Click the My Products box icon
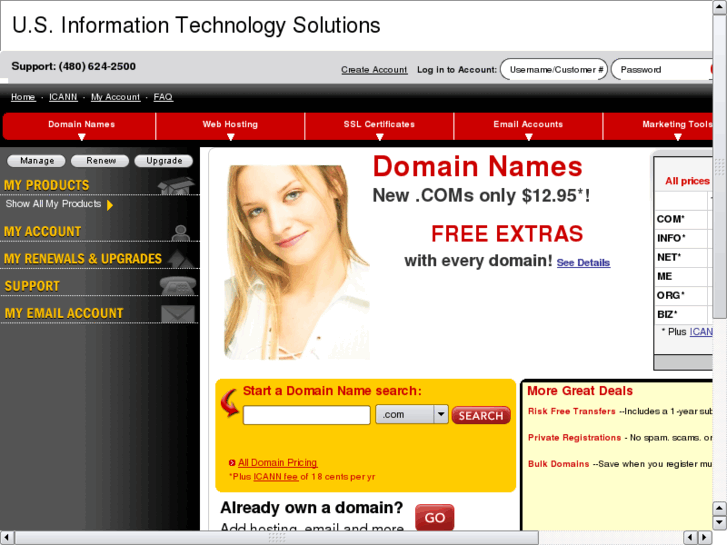Image resolution: width=727 pixels, height=545 pixels. (x=176, y=186)
